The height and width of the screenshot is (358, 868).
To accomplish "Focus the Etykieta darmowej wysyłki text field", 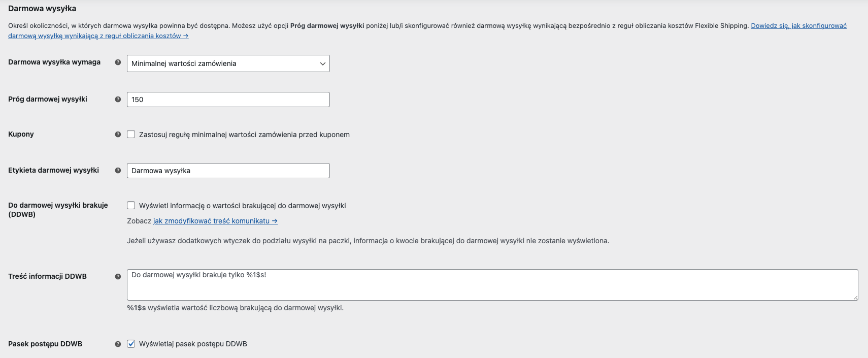I will click(228, 171).
